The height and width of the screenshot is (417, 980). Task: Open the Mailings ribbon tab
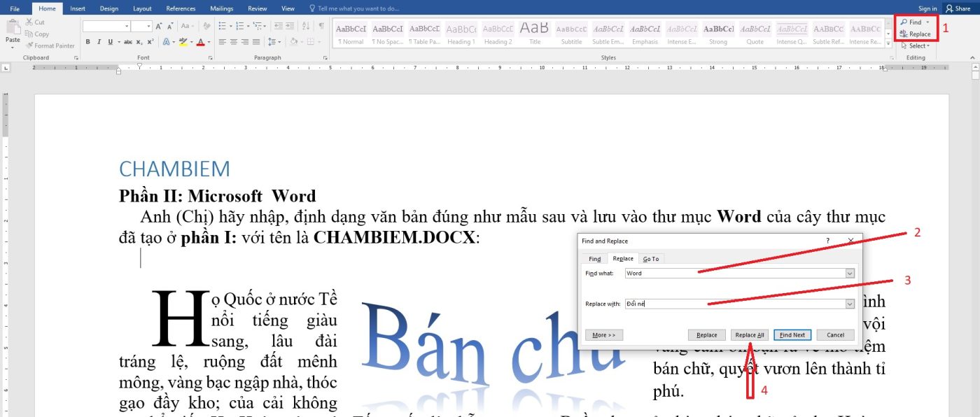pos(220,8)
